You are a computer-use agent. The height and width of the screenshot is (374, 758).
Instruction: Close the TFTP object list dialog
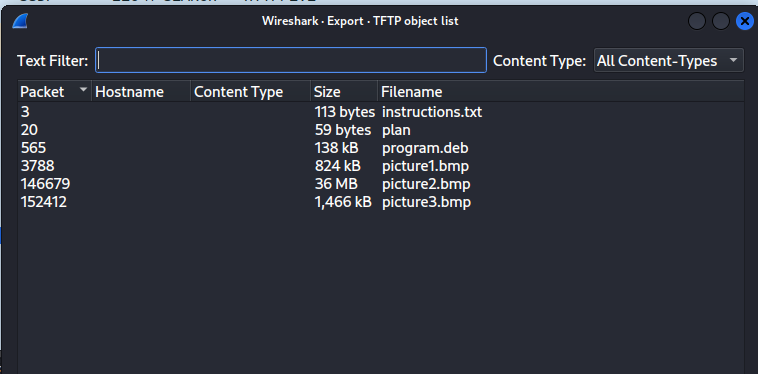744,21
